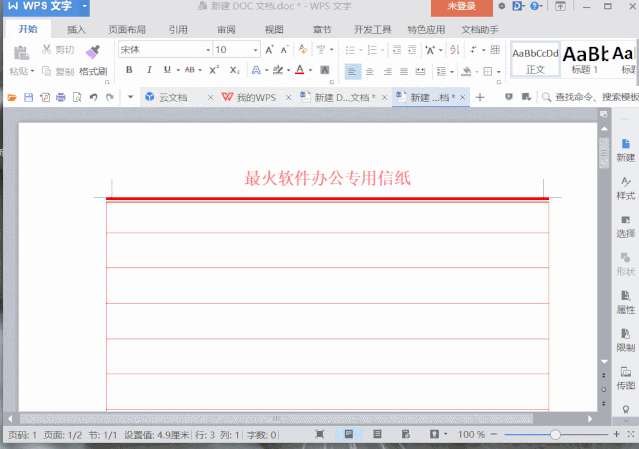Select right paragraph alignment
Screen dimensions: 639x449
tap(387, 72)
